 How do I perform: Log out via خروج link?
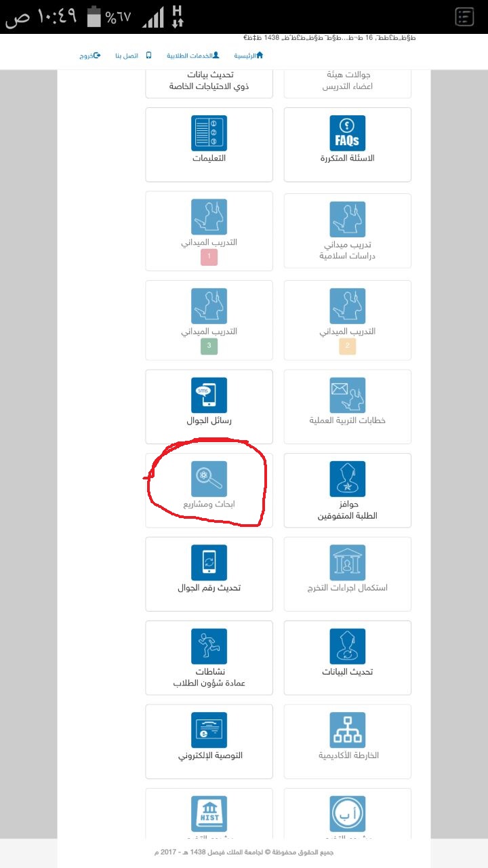pyautogui.click(x=89, y=55)
